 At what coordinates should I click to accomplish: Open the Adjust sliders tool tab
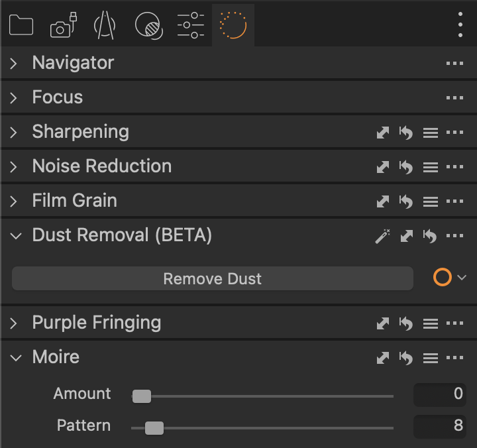coord(191,25)
